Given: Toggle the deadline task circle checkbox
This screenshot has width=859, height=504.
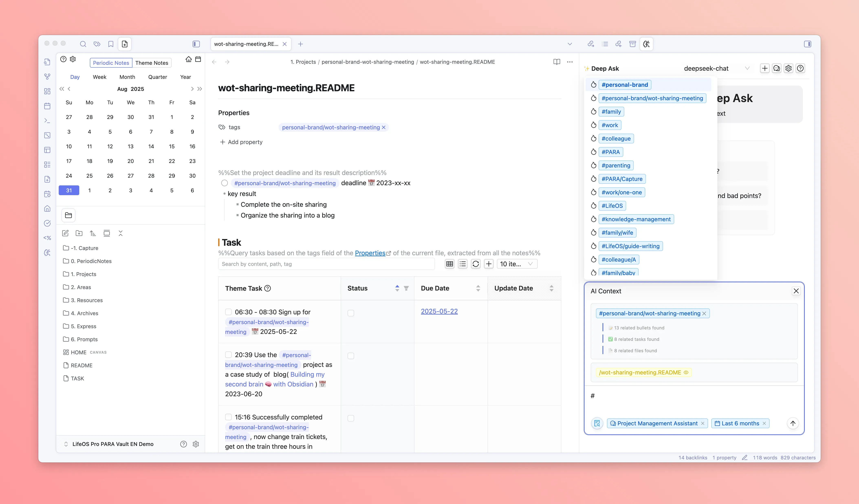Looking at the screenshot, I should coord(224,183).
